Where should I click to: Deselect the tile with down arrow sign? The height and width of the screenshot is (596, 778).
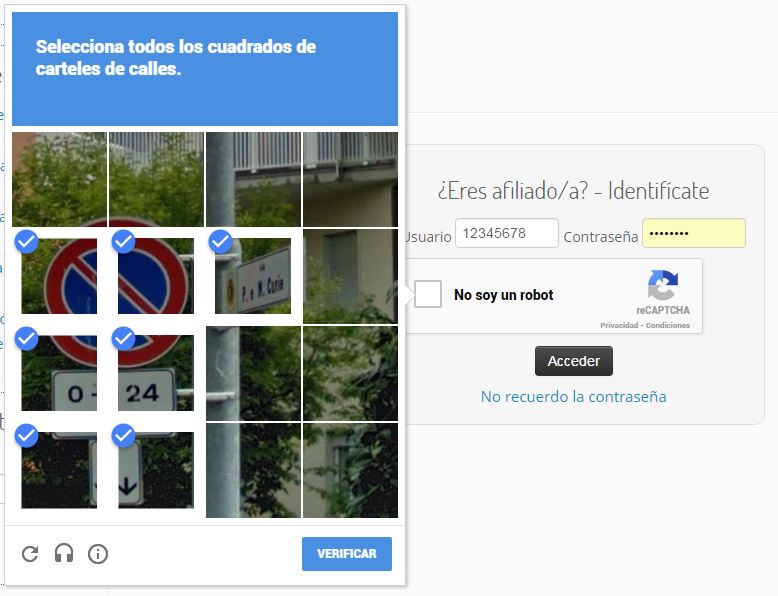[156, 470]
